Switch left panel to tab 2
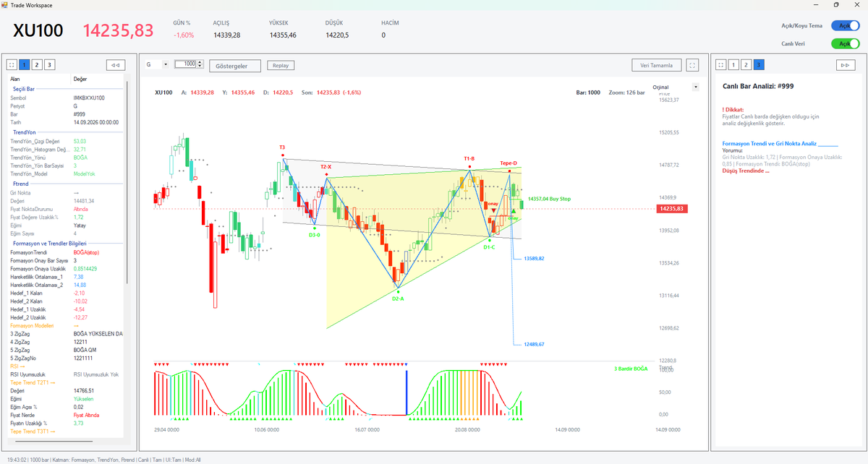This screenshot has width=868, height=464. (37, 65)
